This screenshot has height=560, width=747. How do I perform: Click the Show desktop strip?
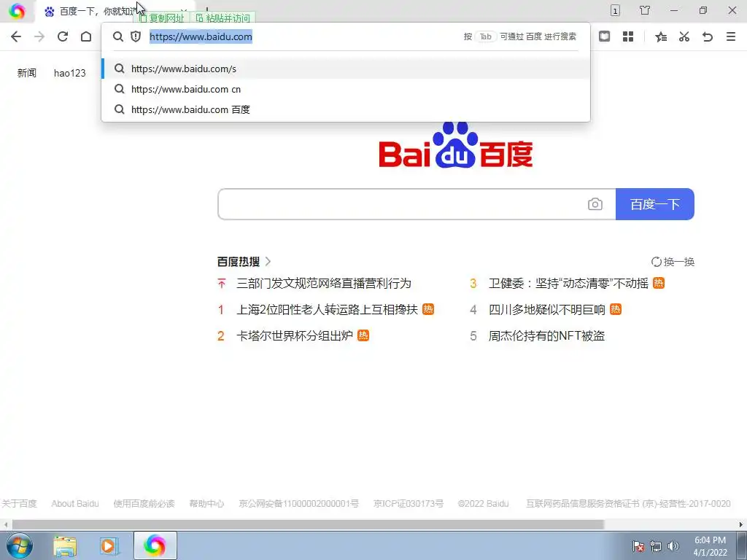pos(742,545)
